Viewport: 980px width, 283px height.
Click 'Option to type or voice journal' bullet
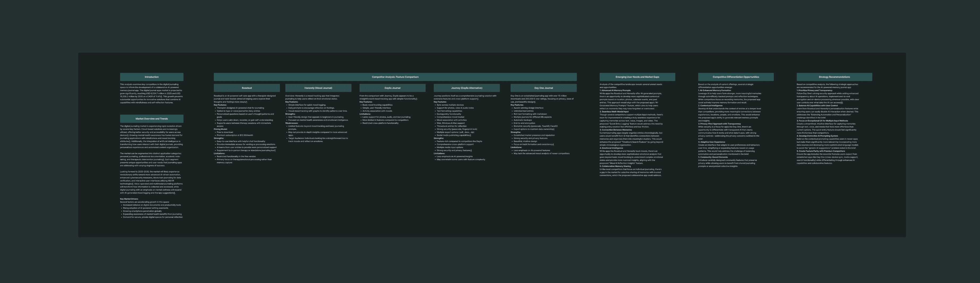(x=238, y=111)
